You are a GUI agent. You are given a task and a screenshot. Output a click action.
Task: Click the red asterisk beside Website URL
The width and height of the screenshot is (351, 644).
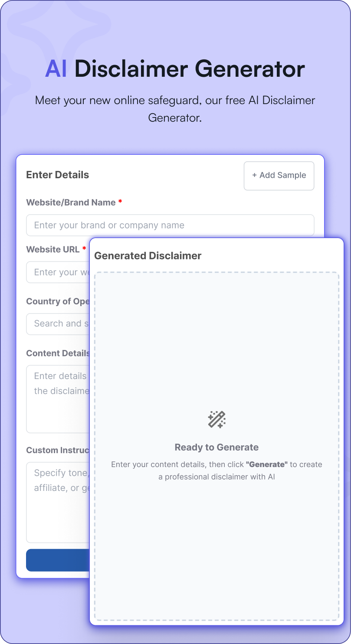pos(84,249)
